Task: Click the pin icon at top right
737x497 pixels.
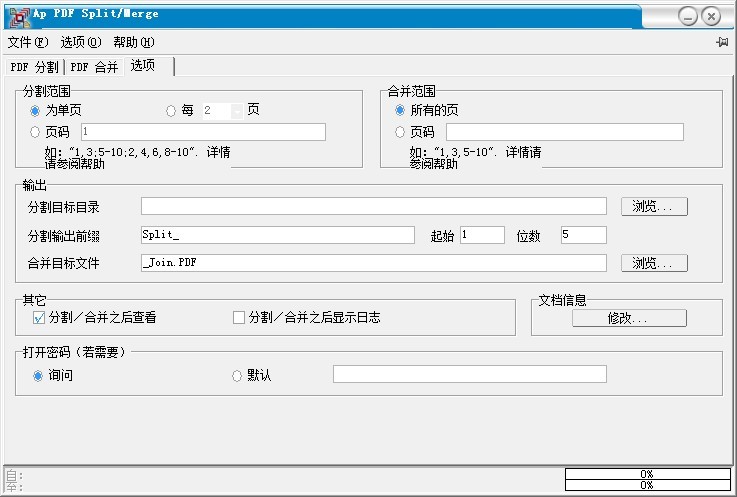Action: (x=721, y=42)
